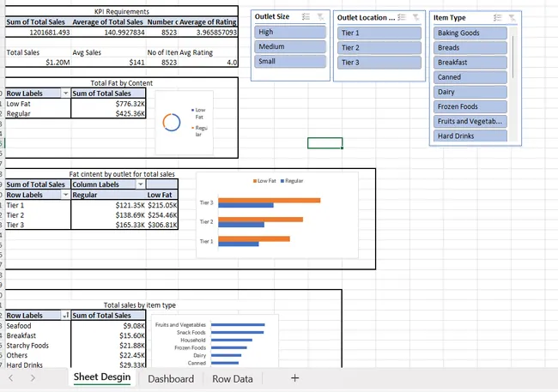Image resolution: width=558 pixels, height=392 pixels.
Task: Select Dairy item type
Action: (470, 92)
